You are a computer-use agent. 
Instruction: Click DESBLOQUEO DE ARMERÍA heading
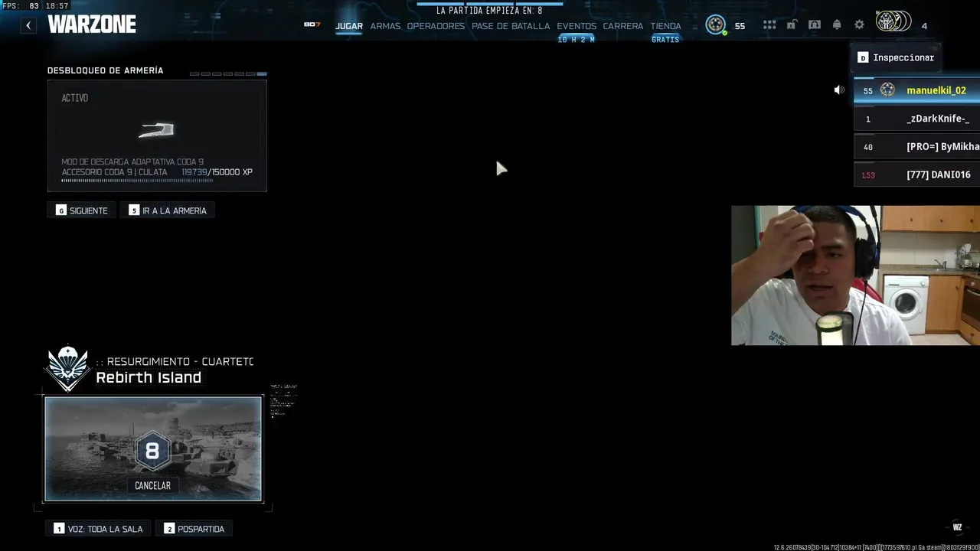(x=105, y=70)
